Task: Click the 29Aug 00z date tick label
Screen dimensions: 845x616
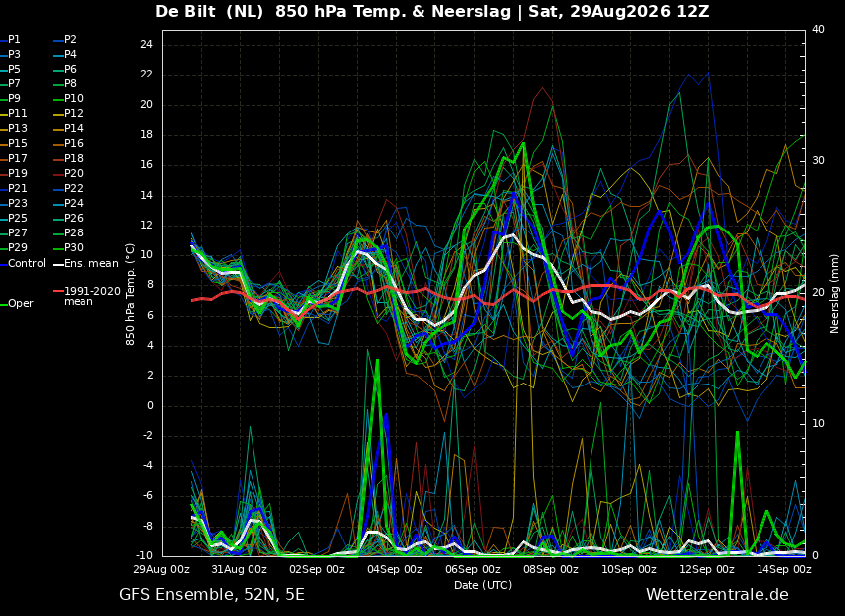Action: [x=161, y=569]
